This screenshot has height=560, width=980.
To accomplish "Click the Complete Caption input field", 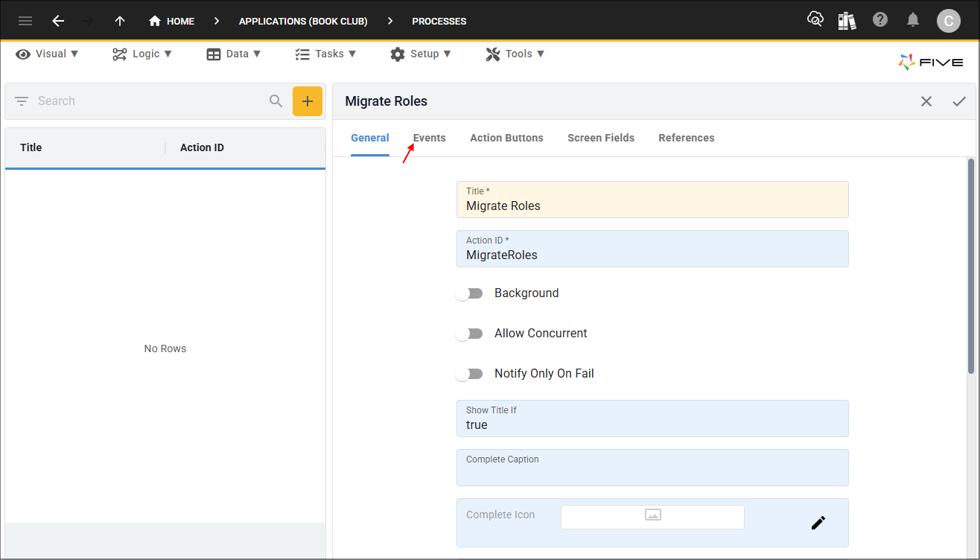I will pyautogui.click(x=652, y=468).
